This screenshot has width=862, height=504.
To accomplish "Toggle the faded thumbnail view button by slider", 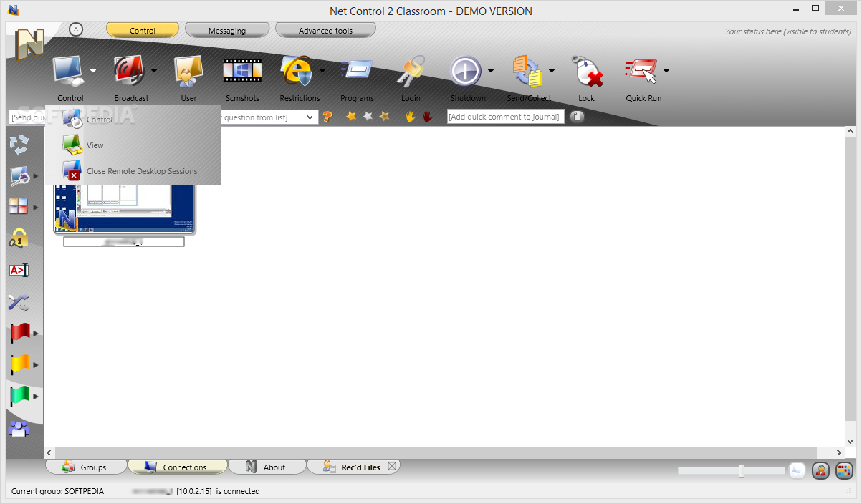I will pyautogui.click(x=797, y=470).
